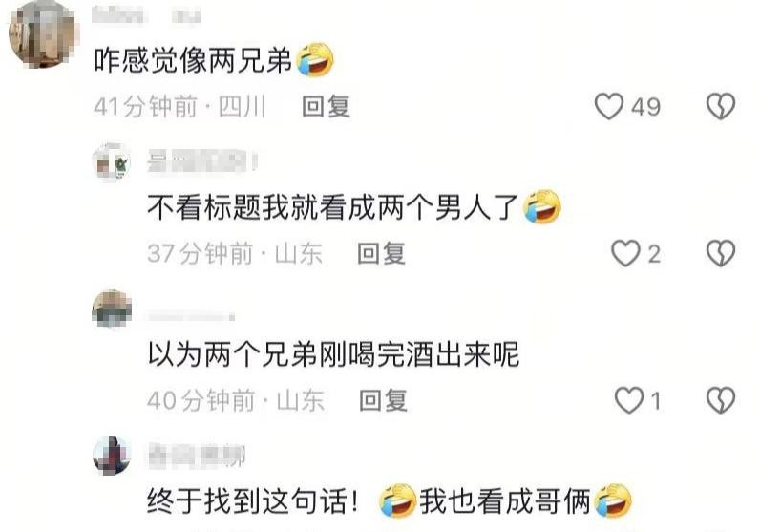Dislike the reply posted 37分钟前

(x=721, y=253)
